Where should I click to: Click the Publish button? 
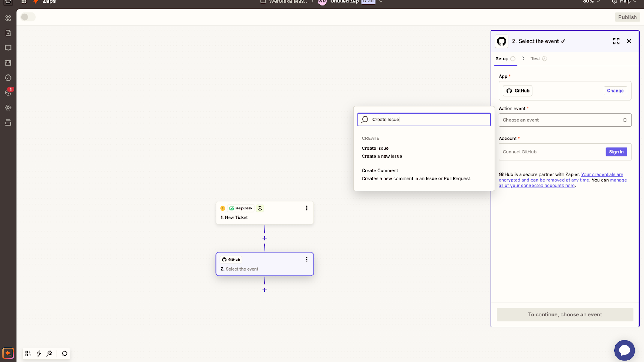pos(627,17)
